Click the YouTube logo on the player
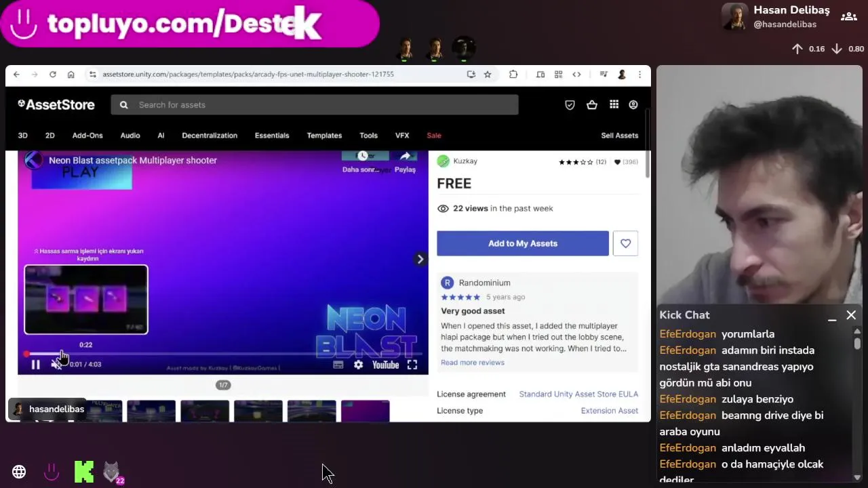 (x=385, y=365)
